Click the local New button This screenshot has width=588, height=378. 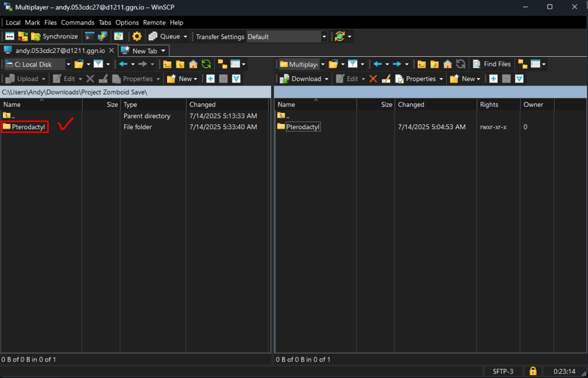pyautogui.click(x=183, y=79)
